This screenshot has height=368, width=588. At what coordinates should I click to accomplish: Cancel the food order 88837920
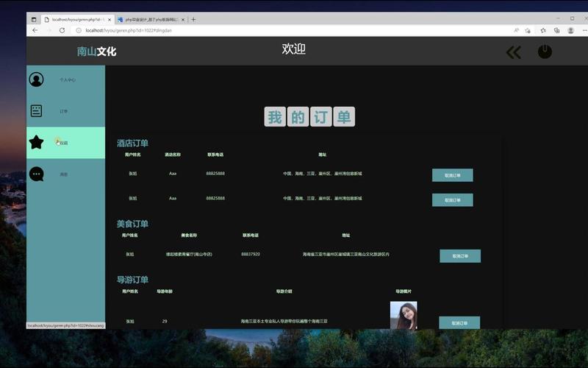[x=460, y=256]
